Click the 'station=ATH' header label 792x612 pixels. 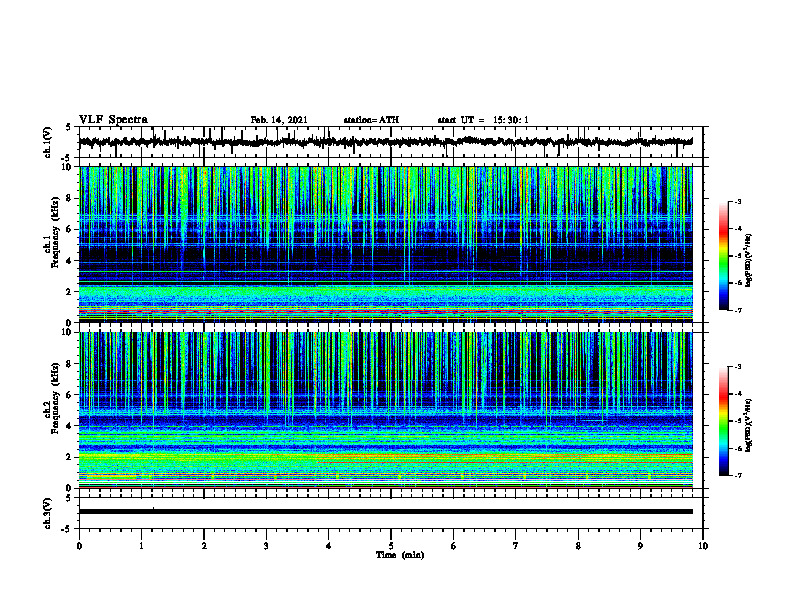click(371, 120)
